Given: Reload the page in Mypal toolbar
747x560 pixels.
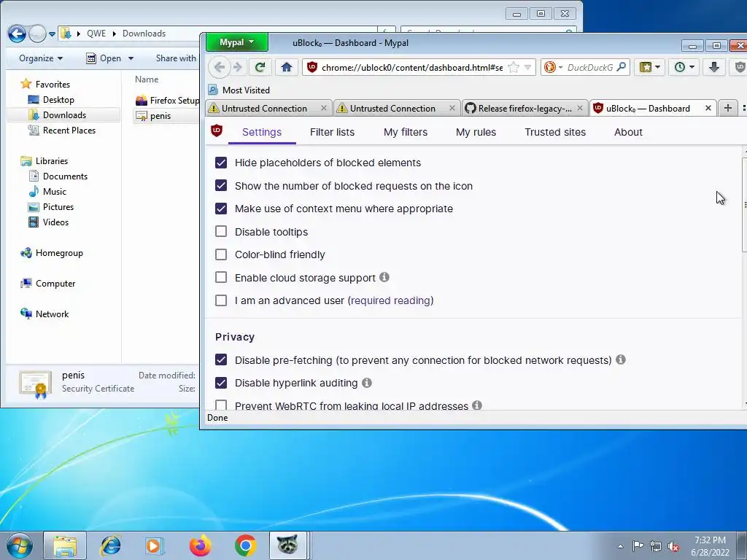Looking at the screenshot, I should coord(260,67).
